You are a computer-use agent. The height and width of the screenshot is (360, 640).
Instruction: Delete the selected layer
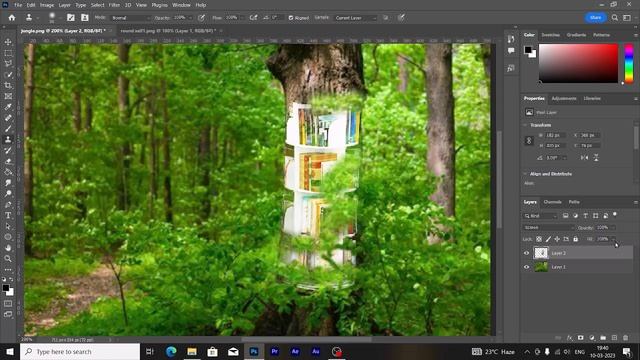coord(625,338)
